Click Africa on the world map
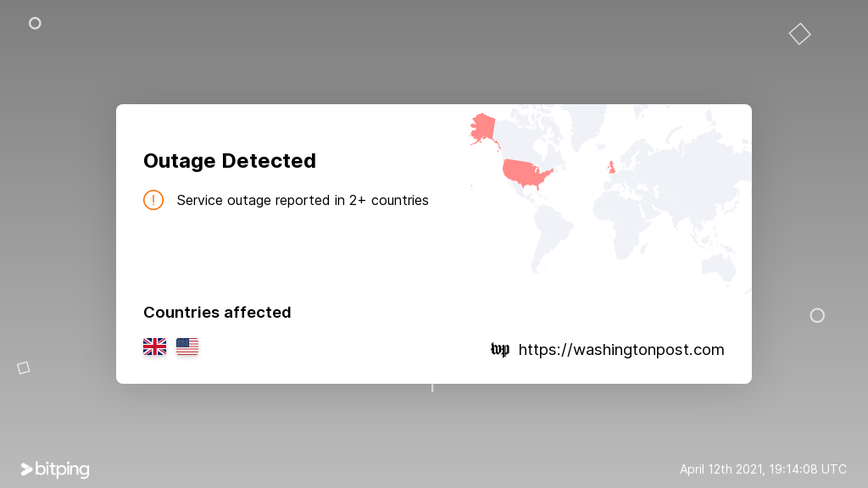The width and height of the screenshot is (868, 488). click(x=623, y=221)
